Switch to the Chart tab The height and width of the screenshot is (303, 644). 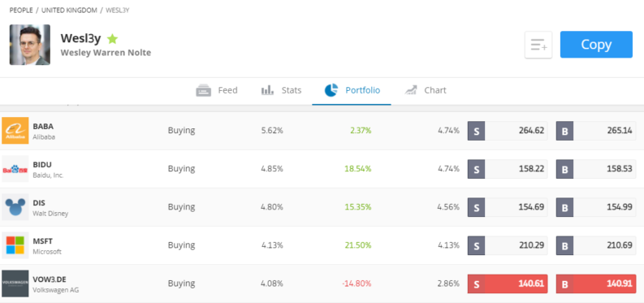(426, 90)
